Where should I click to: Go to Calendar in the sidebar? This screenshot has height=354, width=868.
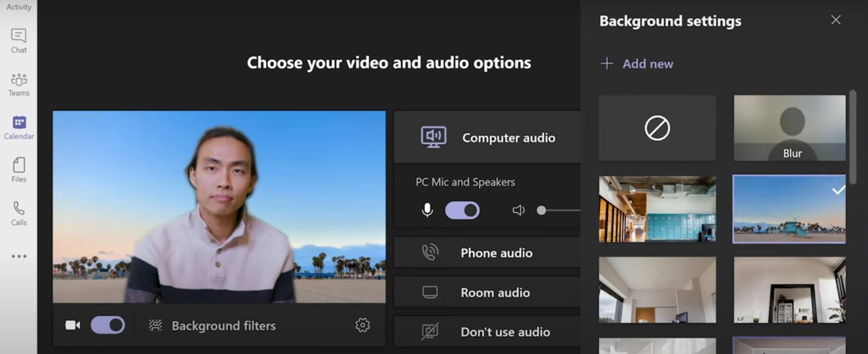pos(19,127)
